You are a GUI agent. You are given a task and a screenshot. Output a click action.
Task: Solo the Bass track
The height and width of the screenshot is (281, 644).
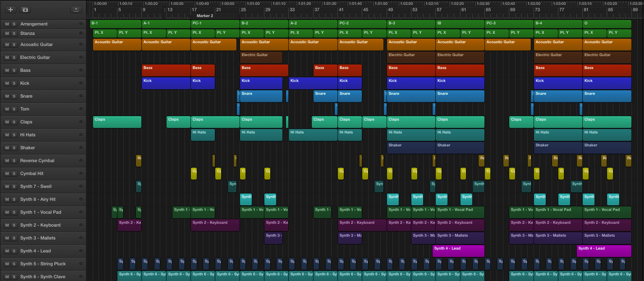pos(14,70)
